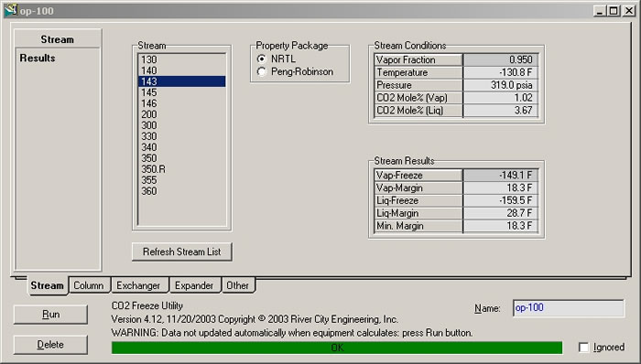Maximize the op-100 window
Image resolution: width=641 pixels, height=364 pixels.
pyautogui.click(x=614, y=11)
